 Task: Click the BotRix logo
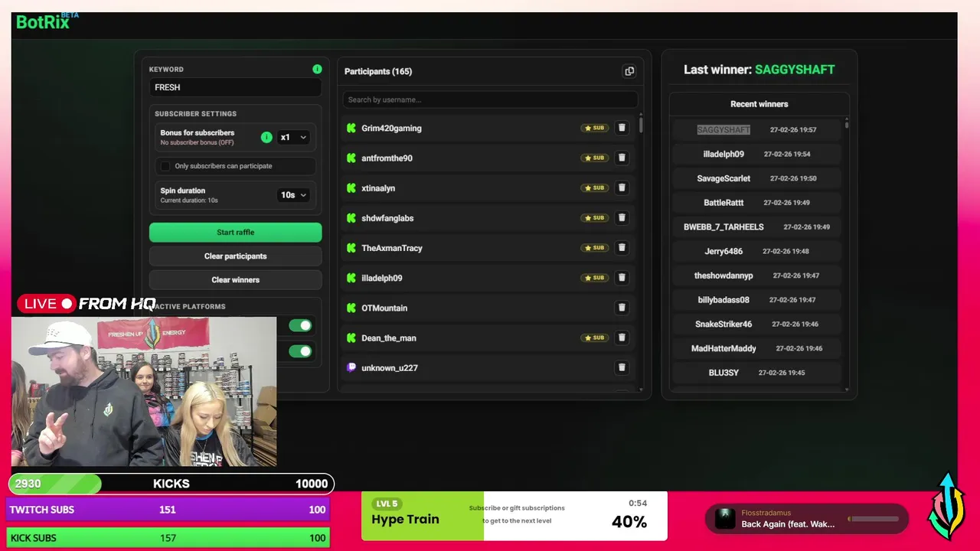pyautogui.click(x=47, y=21)
